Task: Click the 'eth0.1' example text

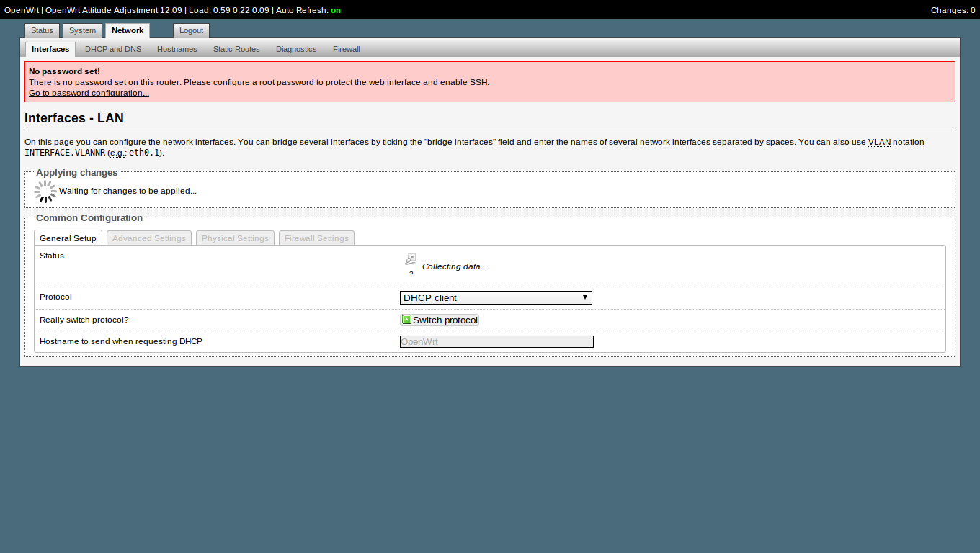Action: (144, 153)
